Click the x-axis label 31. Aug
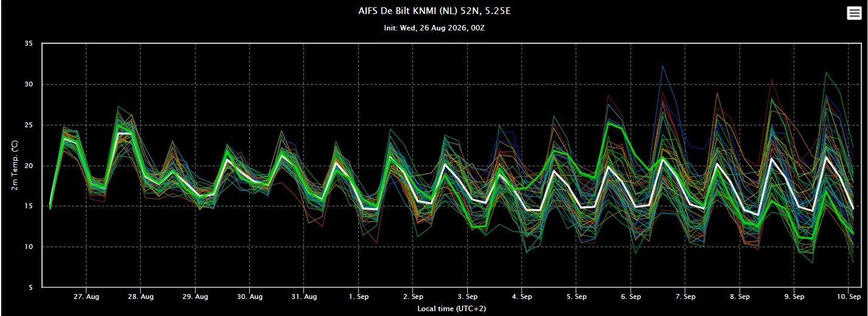Screen dimensions: 868x316 point(304,297)
